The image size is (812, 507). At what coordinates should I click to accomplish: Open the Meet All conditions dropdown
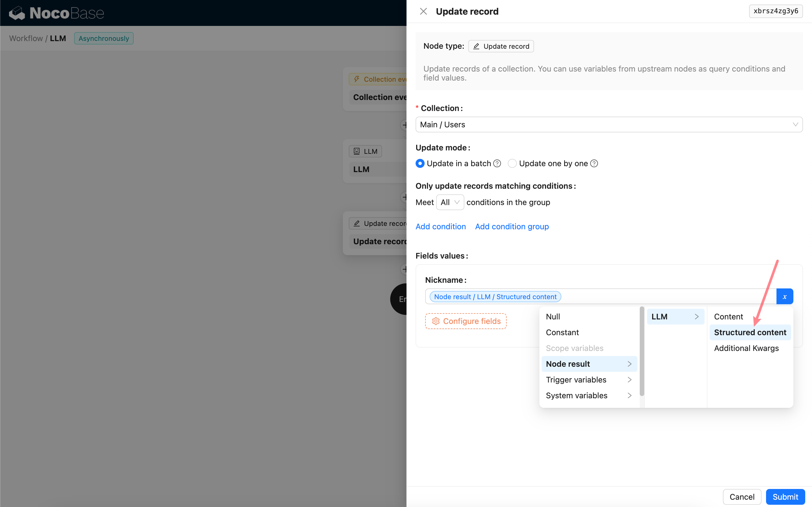[x=450, y=202]
